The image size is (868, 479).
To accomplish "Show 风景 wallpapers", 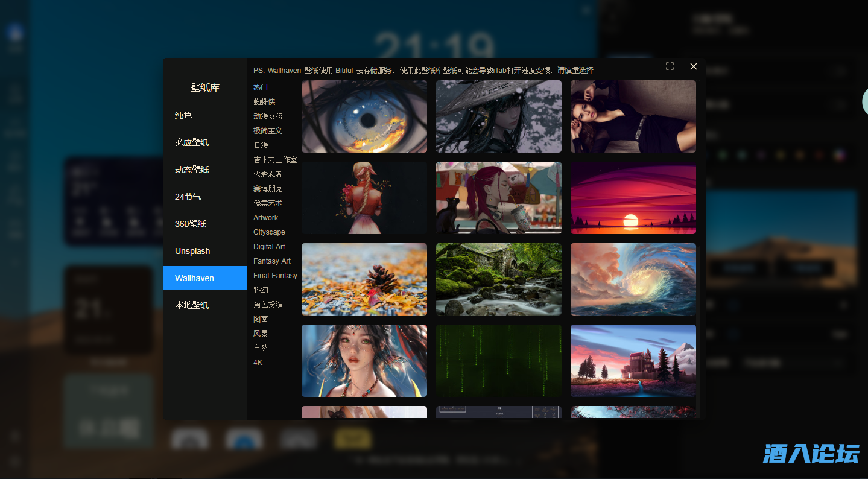I will pos(261,334).
